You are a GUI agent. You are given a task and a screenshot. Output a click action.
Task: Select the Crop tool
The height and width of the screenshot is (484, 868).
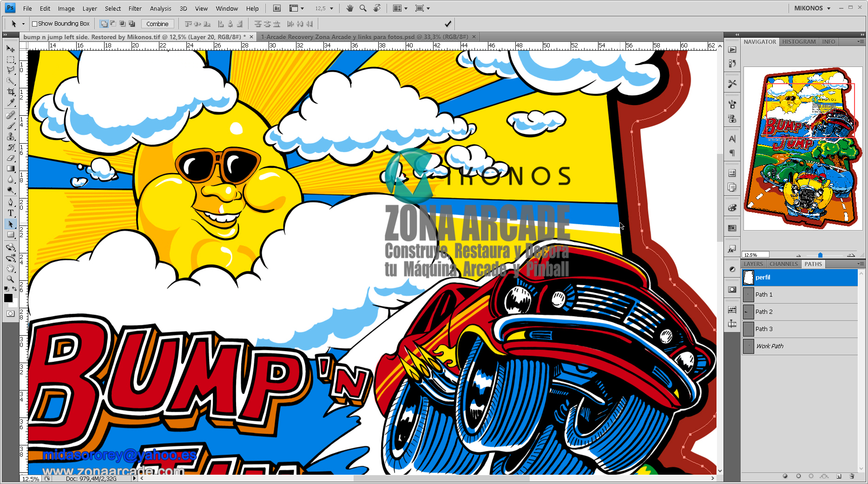click(x=10, y=92)
